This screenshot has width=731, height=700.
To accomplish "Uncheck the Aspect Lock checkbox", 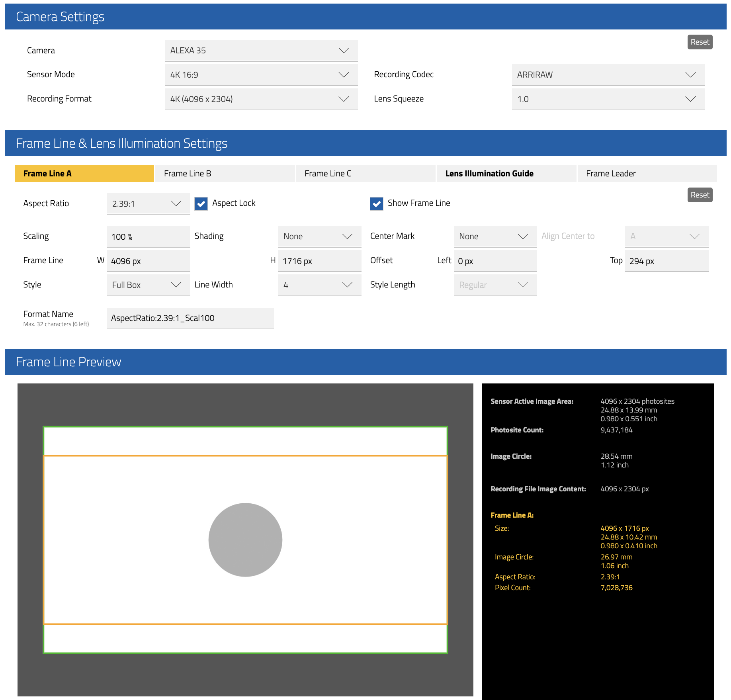I will 201,204.
